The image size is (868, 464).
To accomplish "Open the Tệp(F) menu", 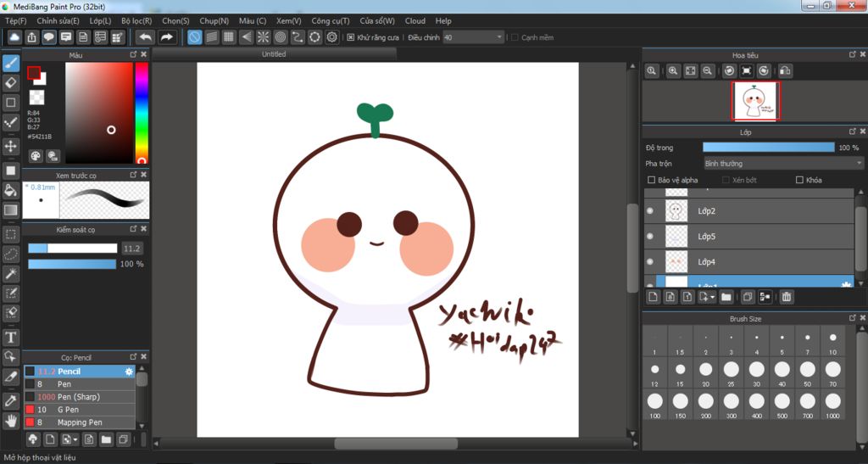I will coord(15,20).
